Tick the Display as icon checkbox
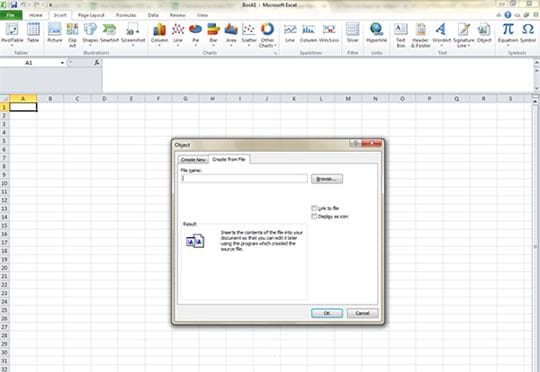Screen dimensions: 540x372 coord(314,216)
